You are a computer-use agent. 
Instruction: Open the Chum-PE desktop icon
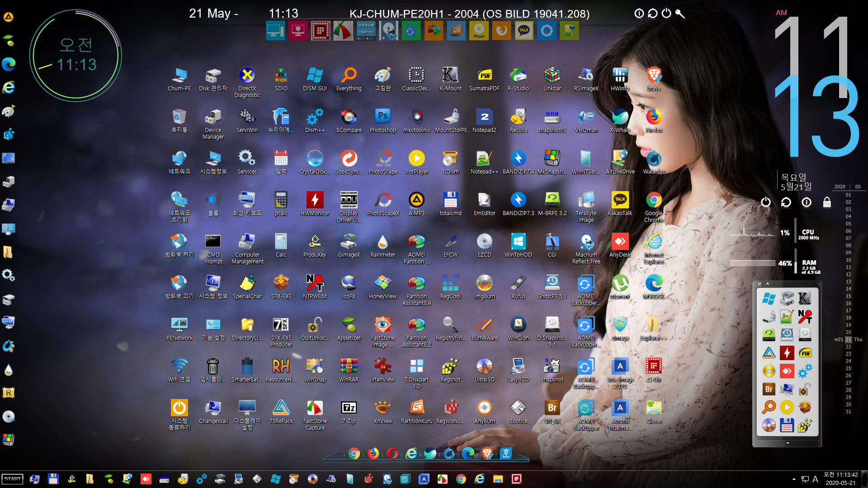pyautogui.click(x=179, y=80)
